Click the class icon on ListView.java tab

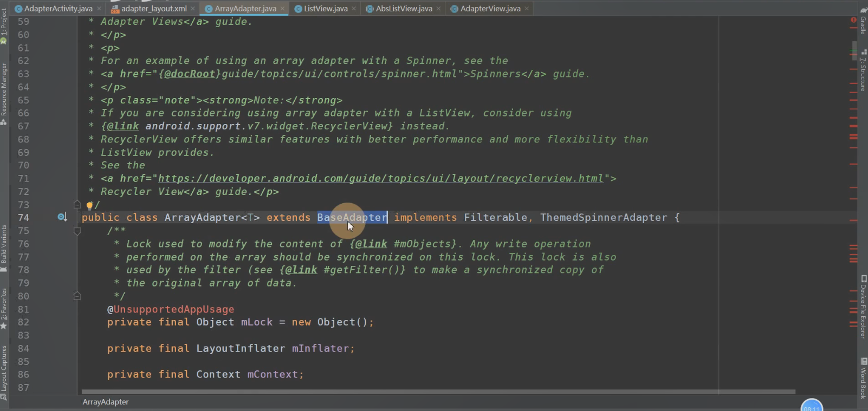(x=298, y=9)
